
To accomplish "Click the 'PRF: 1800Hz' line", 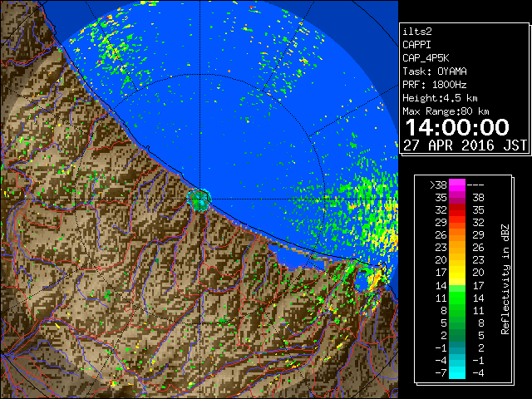I will tap(435, 85).
